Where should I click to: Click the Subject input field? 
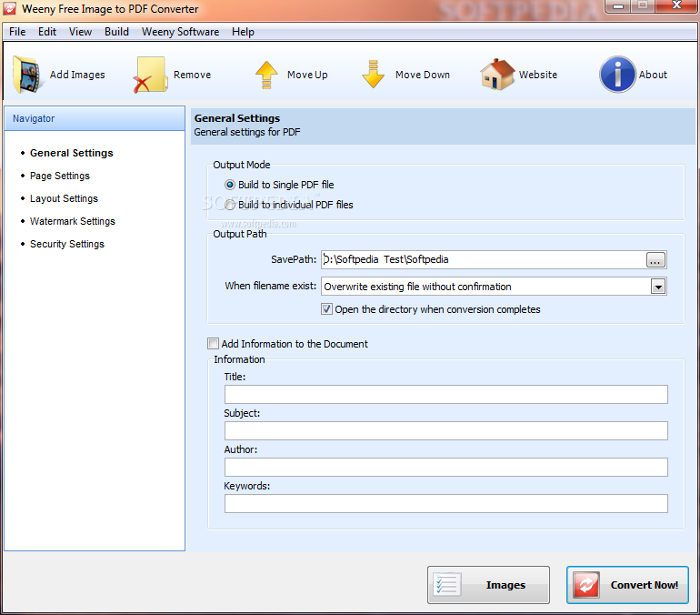point(446,430)
